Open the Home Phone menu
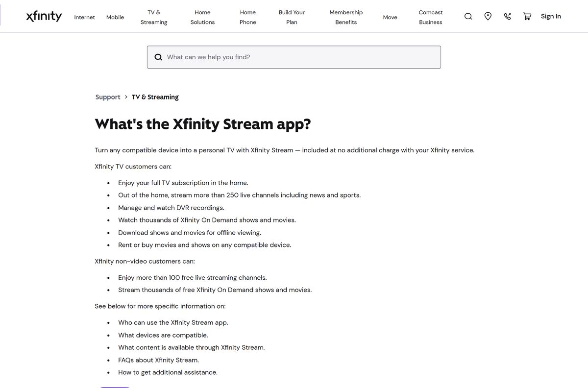 248,17
